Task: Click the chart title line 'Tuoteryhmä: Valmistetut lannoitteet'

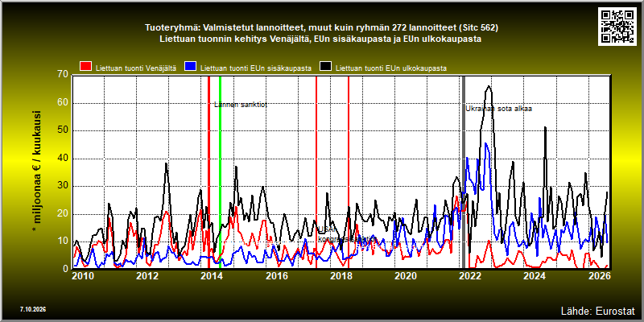Action: pos(321,28)
